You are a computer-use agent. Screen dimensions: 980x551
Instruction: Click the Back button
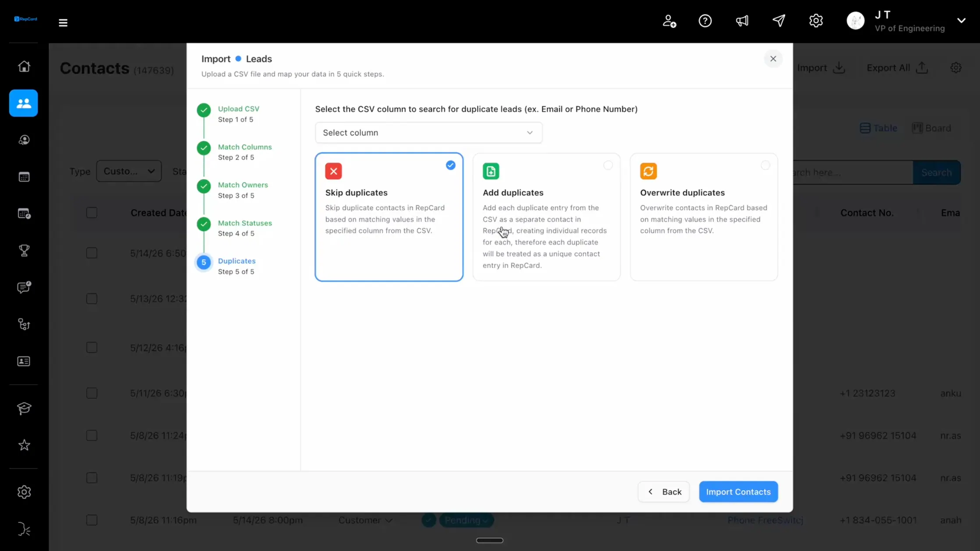[x=664, y=492]
